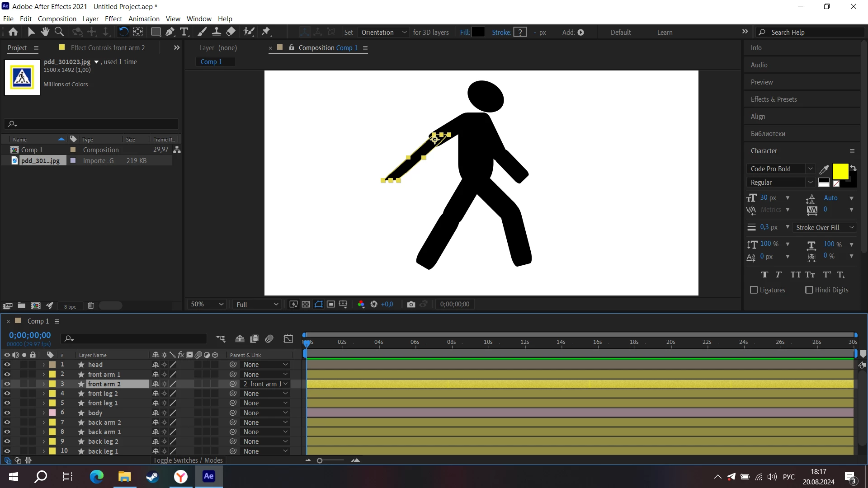868x488 pixels.
Task: Open the Animation menu
Action: click(x=144, y=19)
